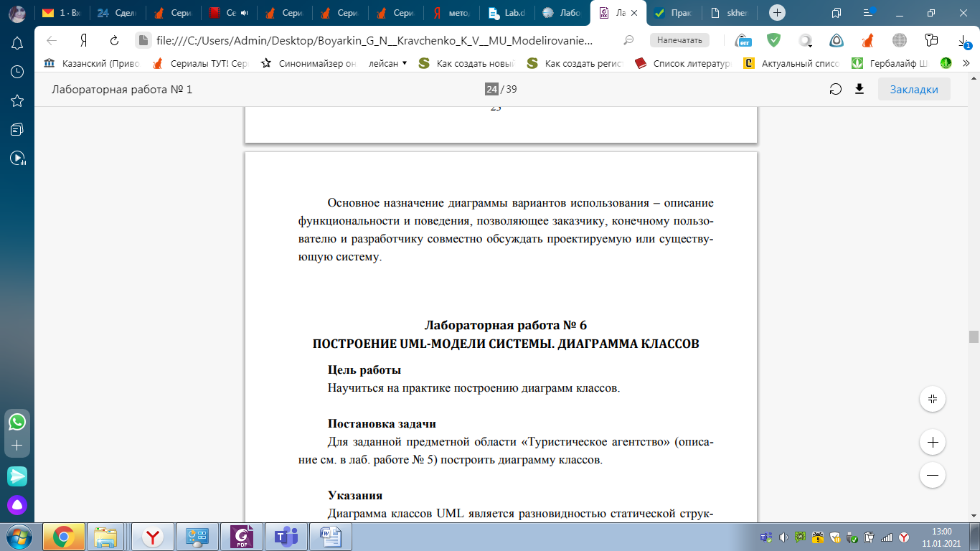Open video player icon in left sidebar
Screen dimensions: 980x551
coord(17,158)
